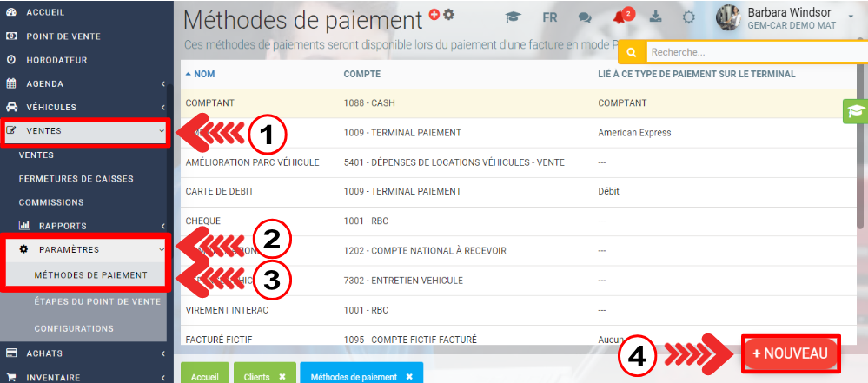Close the Clients tab with its X
Viewport: 868px width, 383px height.
(x=282, y=377)
